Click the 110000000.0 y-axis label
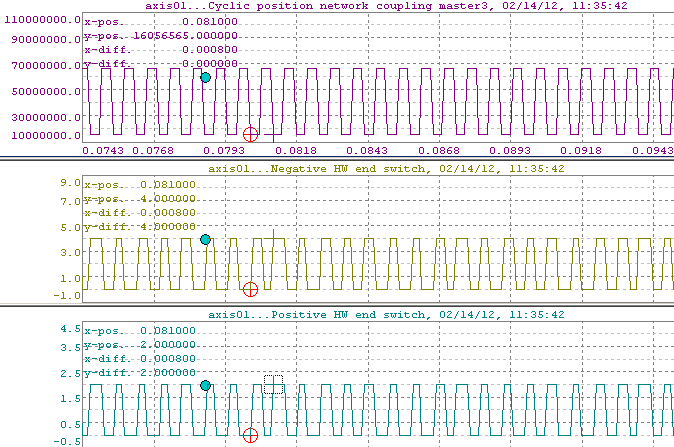 pos(43,20)
